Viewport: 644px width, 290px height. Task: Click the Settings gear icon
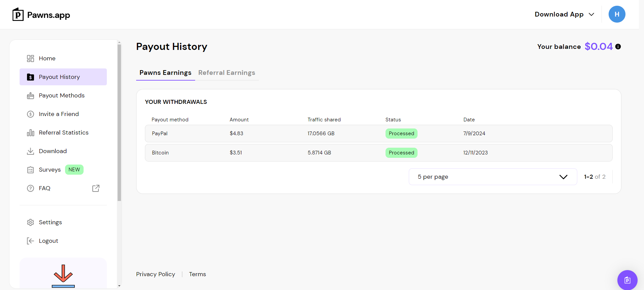[30, 222]
